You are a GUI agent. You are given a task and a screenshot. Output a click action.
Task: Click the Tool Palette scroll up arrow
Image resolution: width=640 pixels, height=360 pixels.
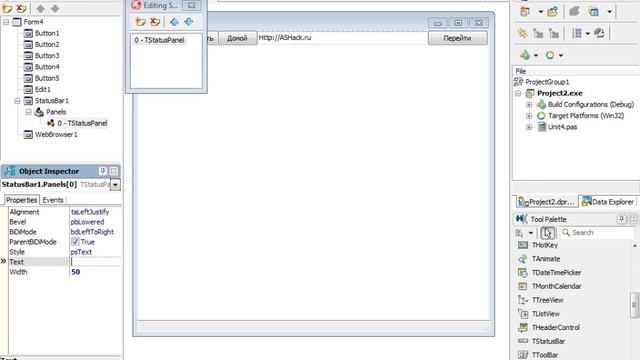click(x=635, y=245)
